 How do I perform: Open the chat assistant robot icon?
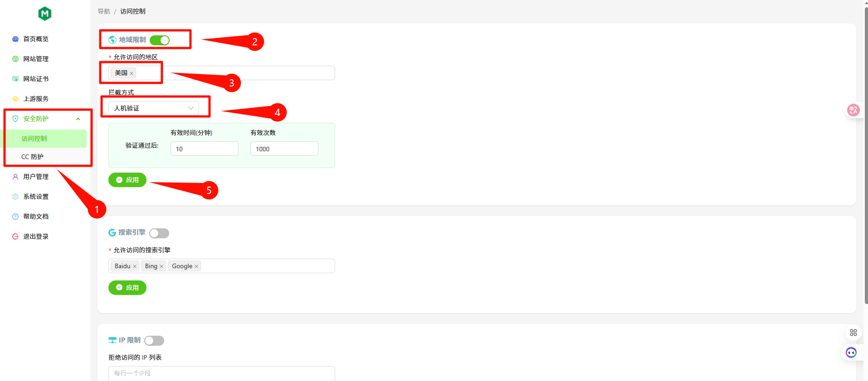pyautogui.click(x=851, y=352)
